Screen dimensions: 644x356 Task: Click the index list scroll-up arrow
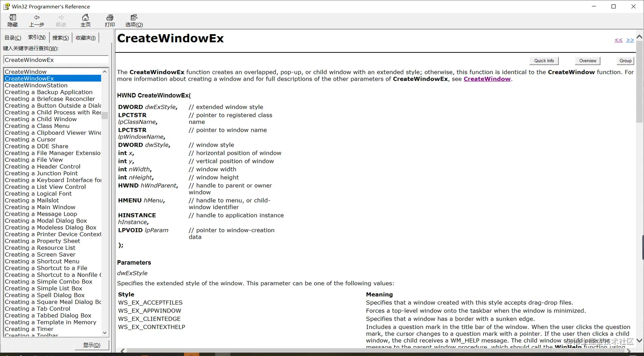(x=105, y=71)
